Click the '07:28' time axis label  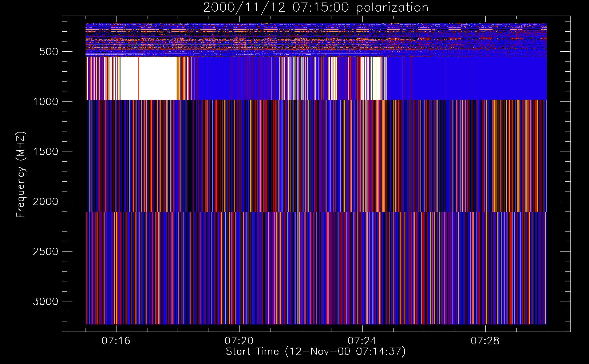click(485, 341)
